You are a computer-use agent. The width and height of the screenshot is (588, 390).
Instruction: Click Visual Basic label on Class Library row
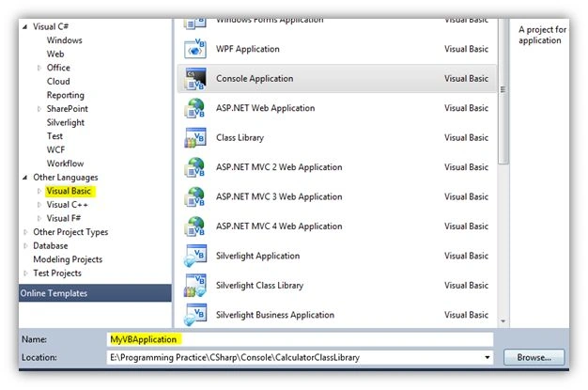tap(466, 138)
